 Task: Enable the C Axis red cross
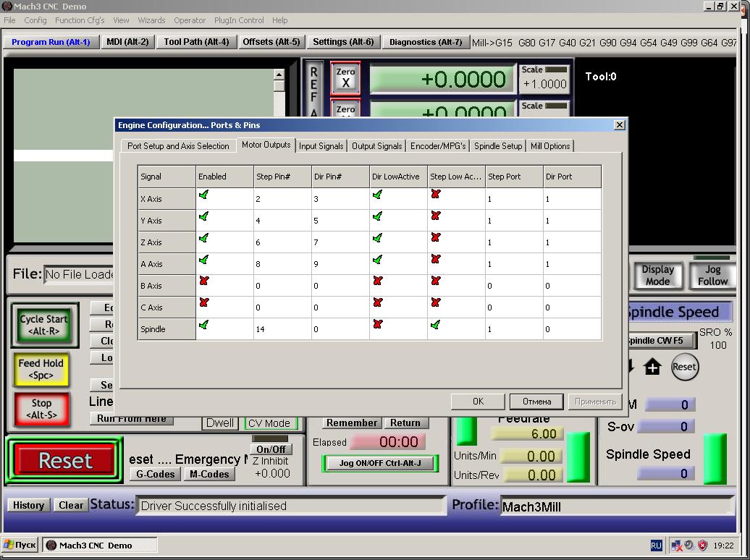pyautogui.click(x=203, y=302)
